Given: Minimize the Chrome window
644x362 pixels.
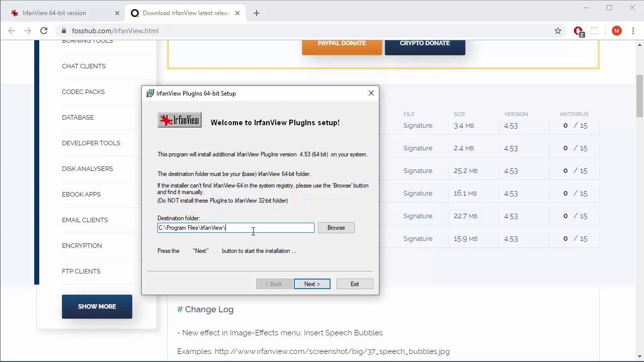Looking at the screenshot, I should 586,8.
